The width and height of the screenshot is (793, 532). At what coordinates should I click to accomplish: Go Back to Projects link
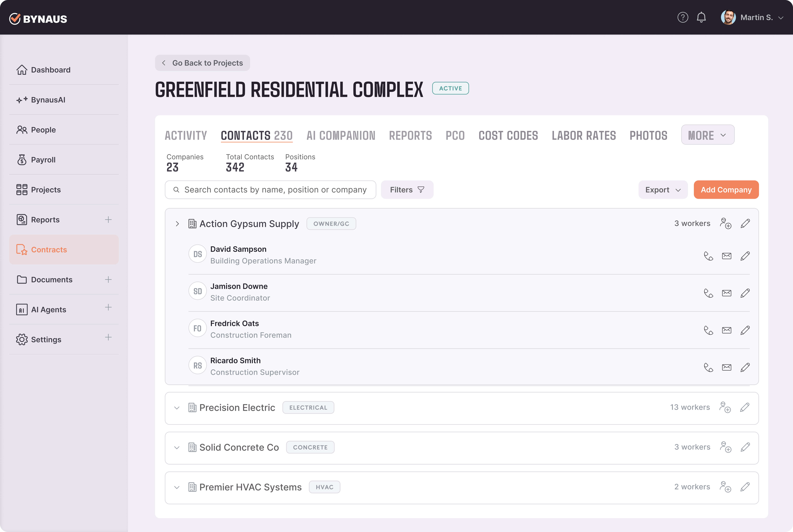[x=202, y=63]
